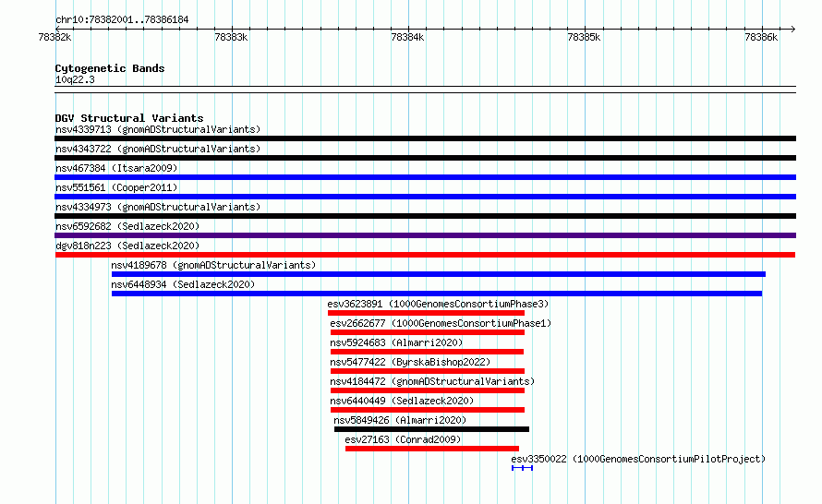Click the ruler's right arrowhead
The width and height of the screenshot is (822, 504).
pyautogui.click(x=792, y=29)
